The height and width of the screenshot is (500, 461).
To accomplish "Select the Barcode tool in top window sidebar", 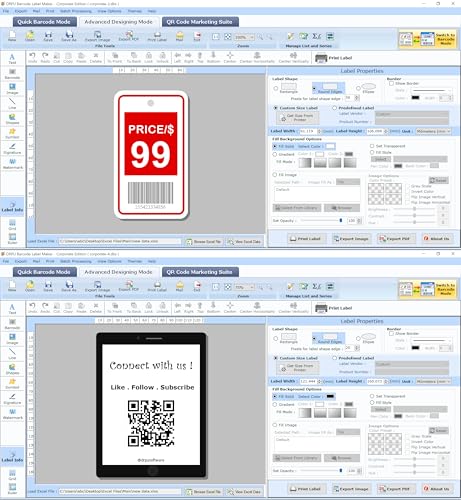I will click(12, 74).
